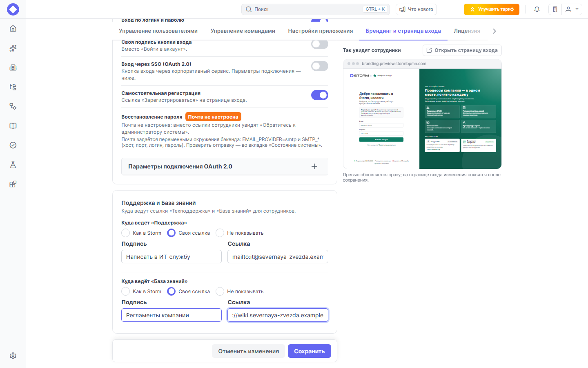Click «Отменить изменения» button

click(x=249, y=351)
